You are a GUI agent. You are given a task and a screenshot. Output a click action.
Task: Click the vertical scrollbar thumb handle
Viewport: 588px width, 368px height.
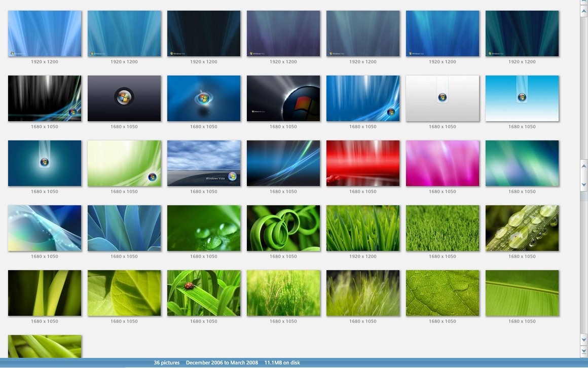click(583, 175)
